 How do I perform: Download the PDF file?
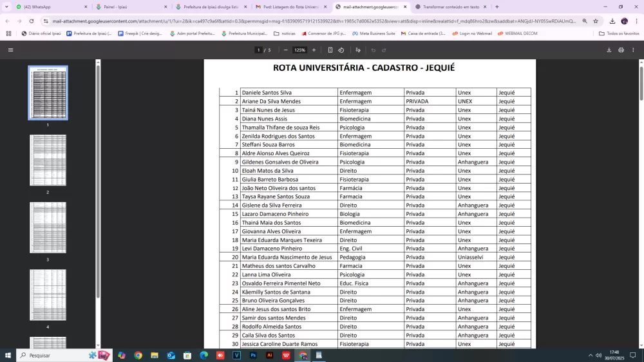[609, 50]
